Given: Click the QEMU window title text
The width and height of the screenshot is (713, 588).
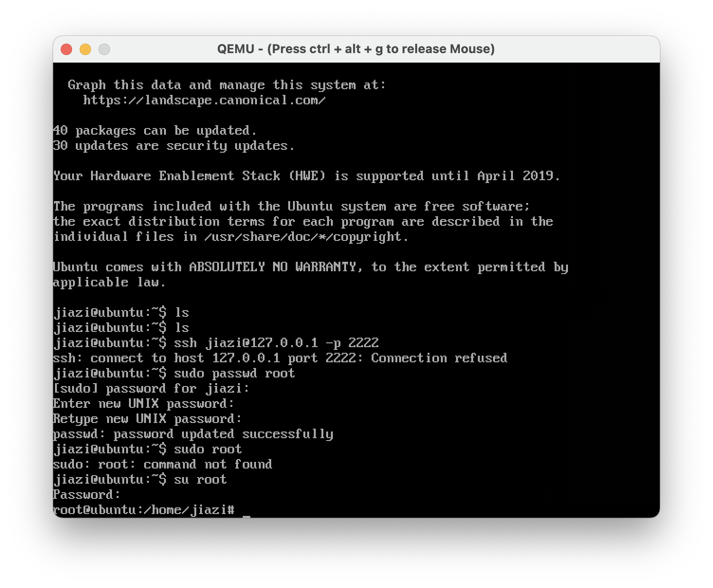Looking at the screenshot, I should point(356,49).
